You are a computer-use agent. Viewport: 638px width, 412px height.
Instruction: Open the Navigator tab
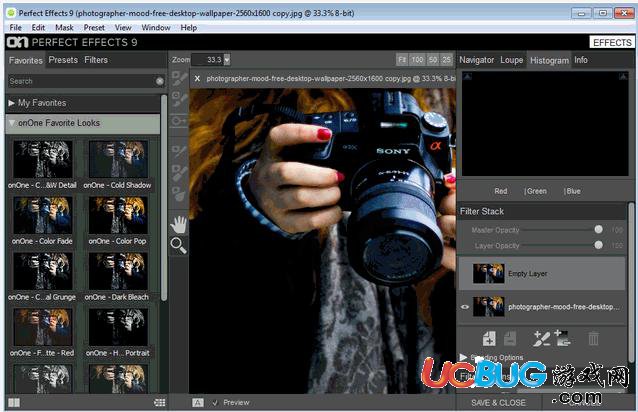[x=476, y=60]
